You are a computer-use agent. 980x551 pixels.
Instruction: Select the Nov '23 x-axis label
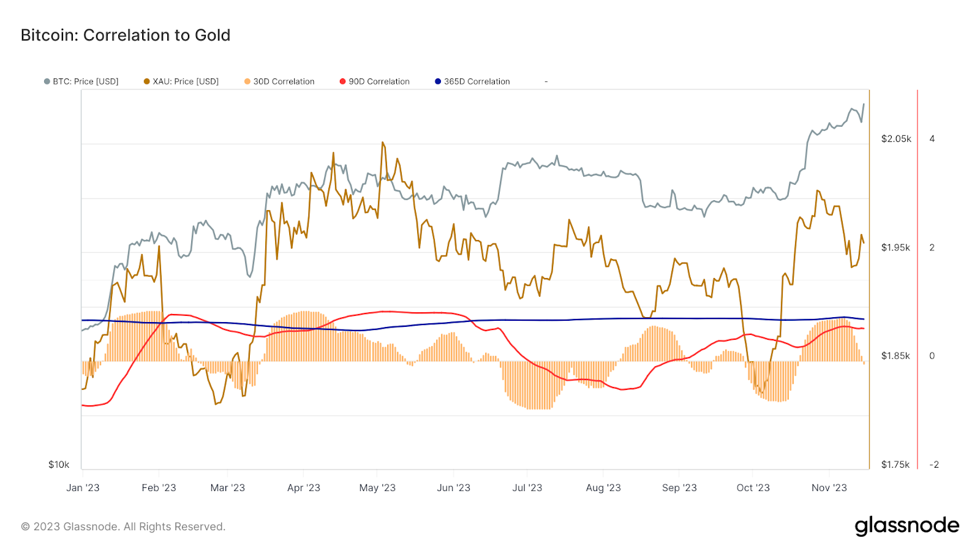[x=829, y=488]
